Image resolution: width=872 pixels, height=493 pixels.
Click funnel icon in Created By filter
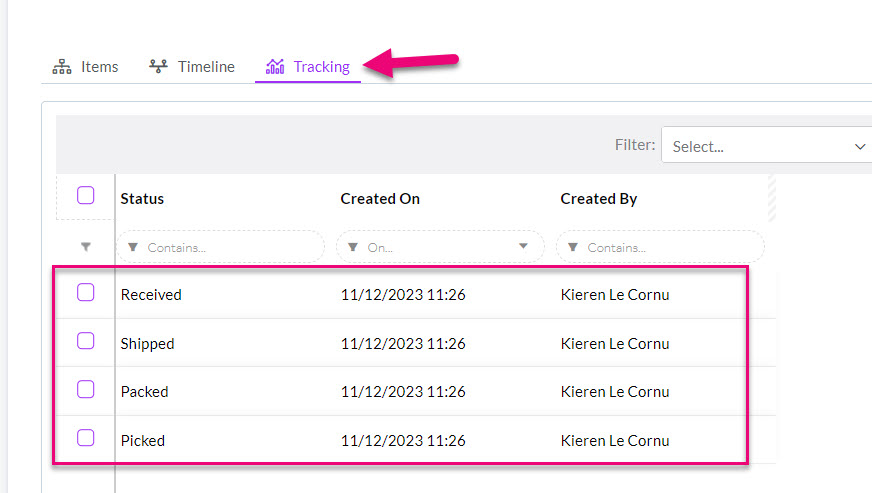573,247
